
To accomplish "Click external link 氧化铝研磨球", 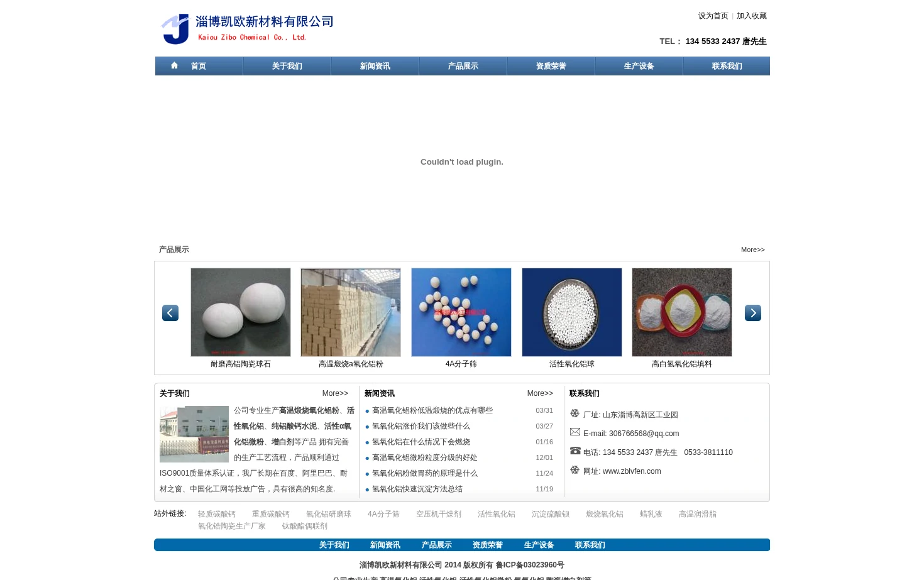I will pyautogui.click(x=329, y=514).
